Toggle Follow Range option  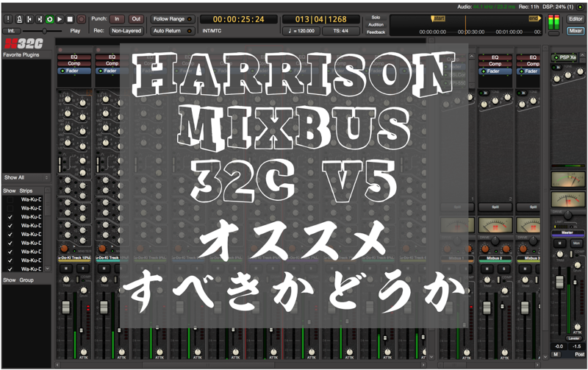pos(173,19)
